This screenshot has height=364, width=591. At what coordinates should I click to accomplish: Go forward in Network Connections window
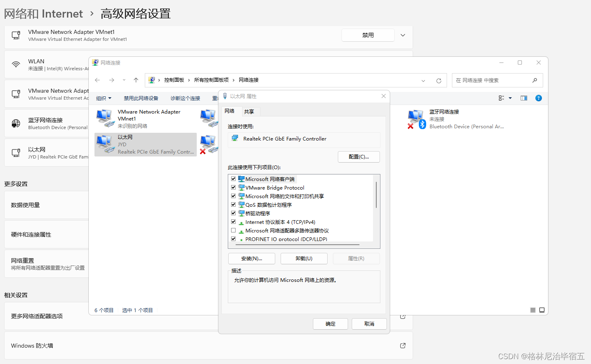pos(112,80)
